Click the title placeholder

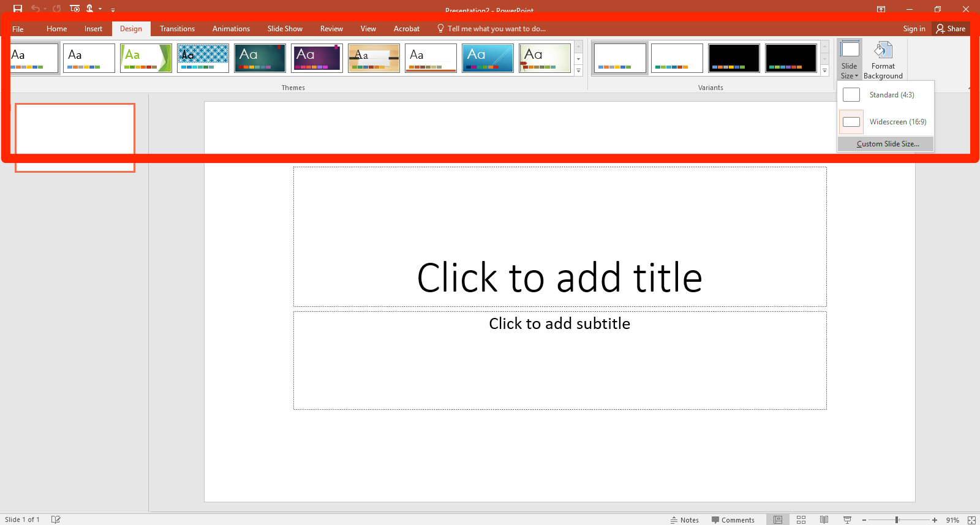point(560,236)
